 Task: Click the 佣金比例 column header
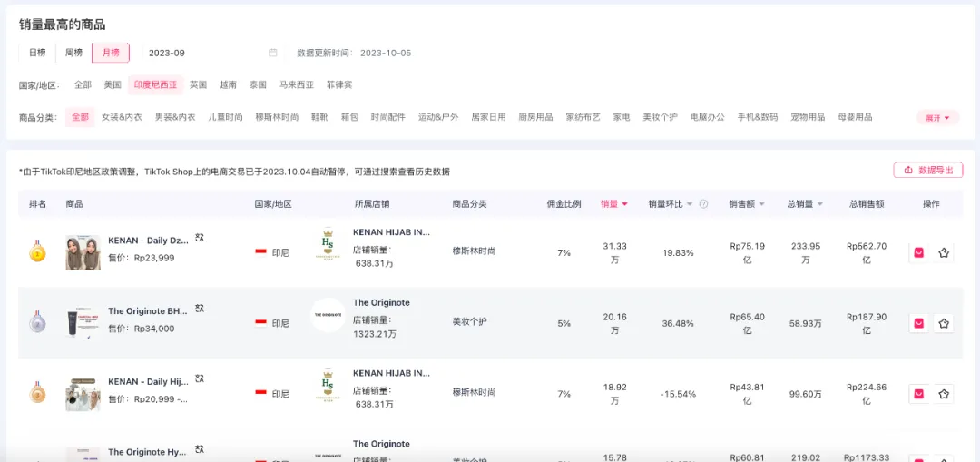click(563, 204)
